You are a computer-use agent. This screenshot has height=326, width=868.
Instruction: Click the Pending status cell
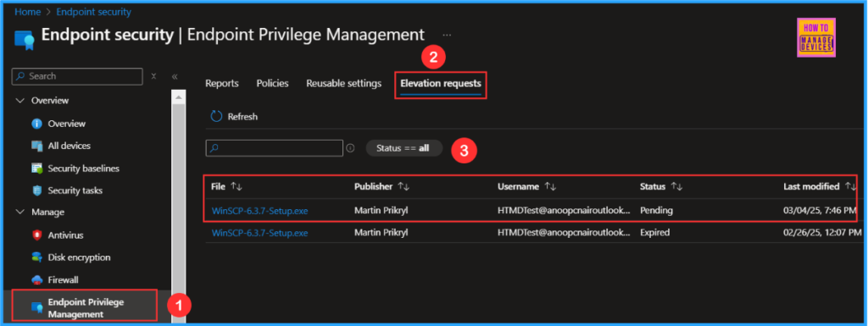point(657,211)
